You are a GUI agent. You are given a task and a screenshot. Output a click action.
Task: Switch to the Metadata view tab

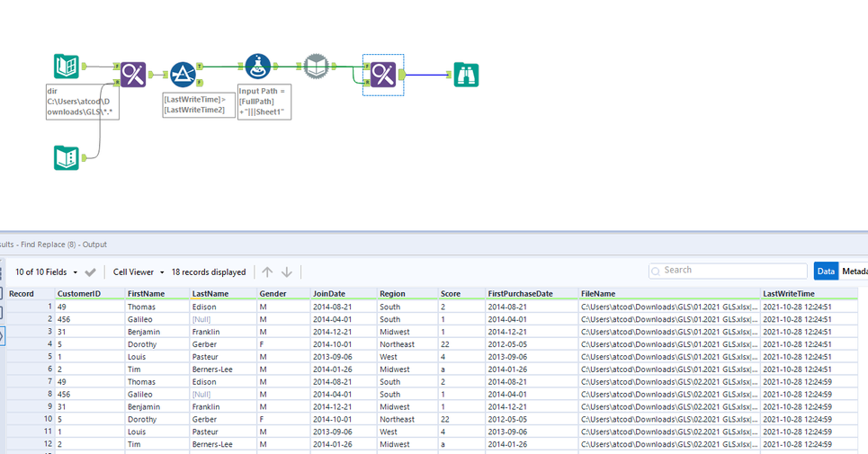855,271
